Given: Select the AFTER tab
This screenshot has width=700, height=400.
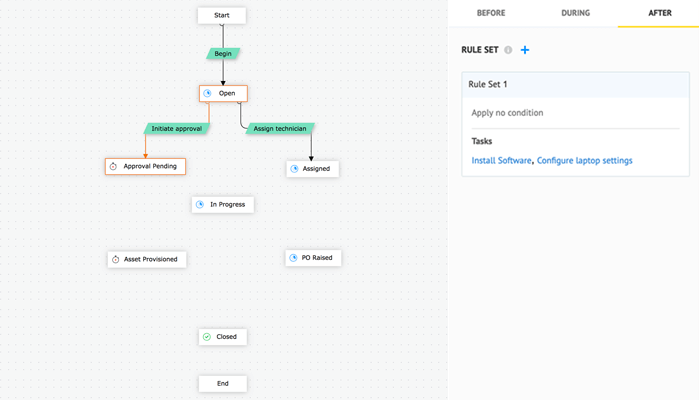Looking at the screenshot, I should 659,13.
